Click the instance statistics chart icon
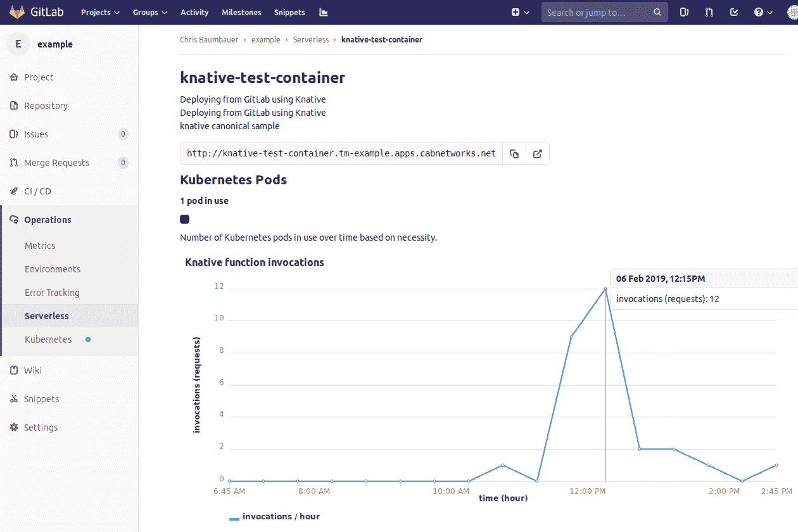The width and height of the screenshot is (798, 532). pos(324,12)
